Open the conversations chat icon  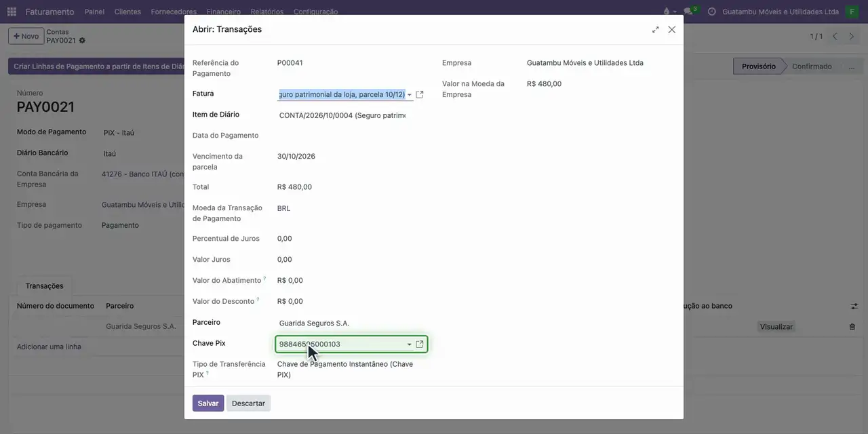(x=688, y=12)
